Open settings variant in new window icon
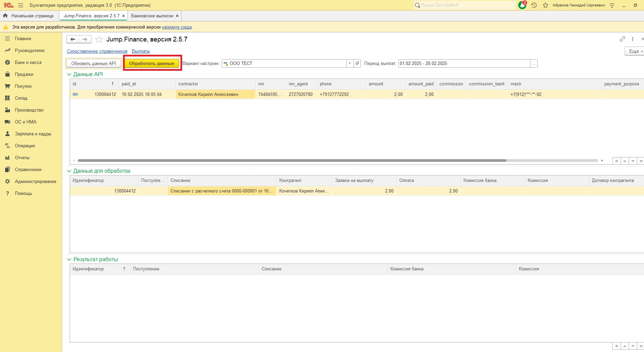 [357, 63]
